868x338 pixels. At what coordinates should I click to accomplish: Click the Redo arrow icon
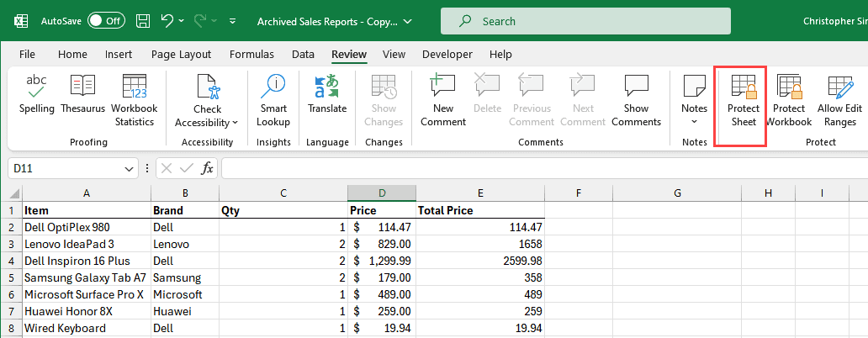(x=200, y=21)
